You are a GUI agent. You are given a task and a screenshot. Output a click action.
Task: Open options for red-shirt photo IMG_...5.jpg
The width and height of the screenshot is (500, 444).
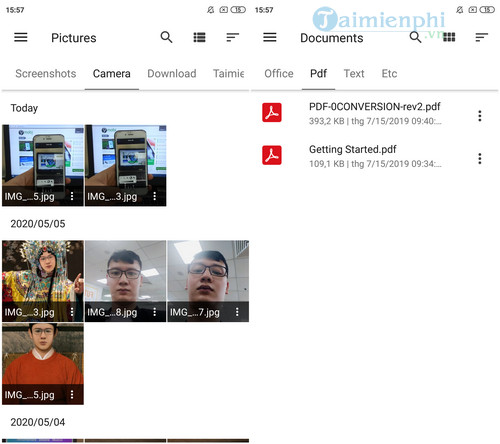click(72, 394)
